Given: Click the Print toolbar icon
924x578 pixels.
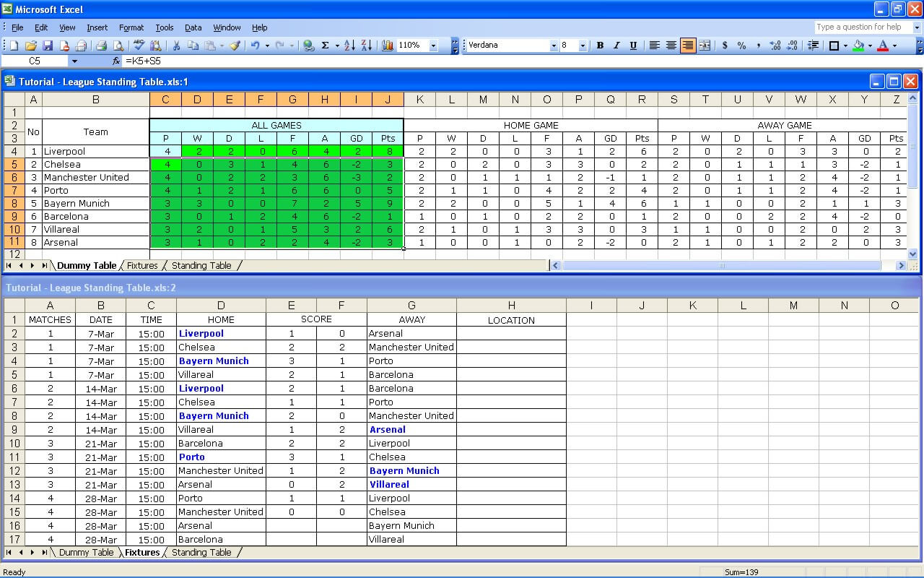Looking at the screenshot, I should [101, 45].
